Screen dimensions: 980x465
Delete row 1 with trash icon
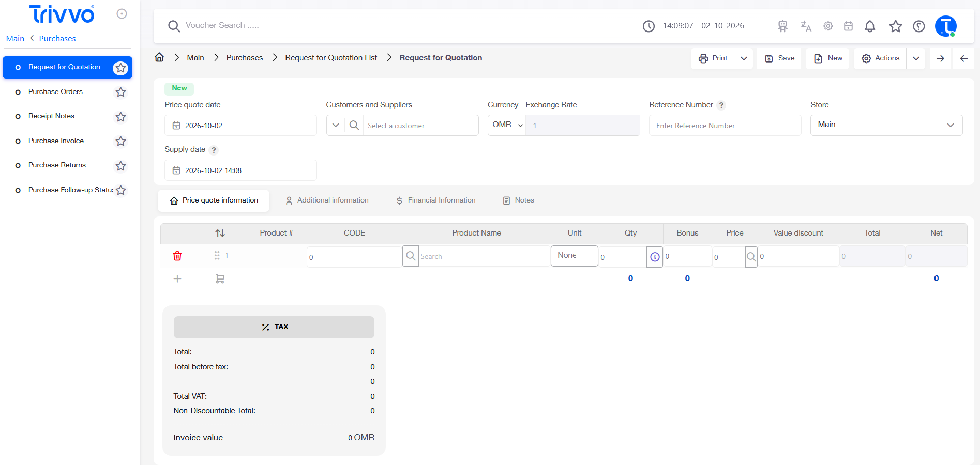177,256
